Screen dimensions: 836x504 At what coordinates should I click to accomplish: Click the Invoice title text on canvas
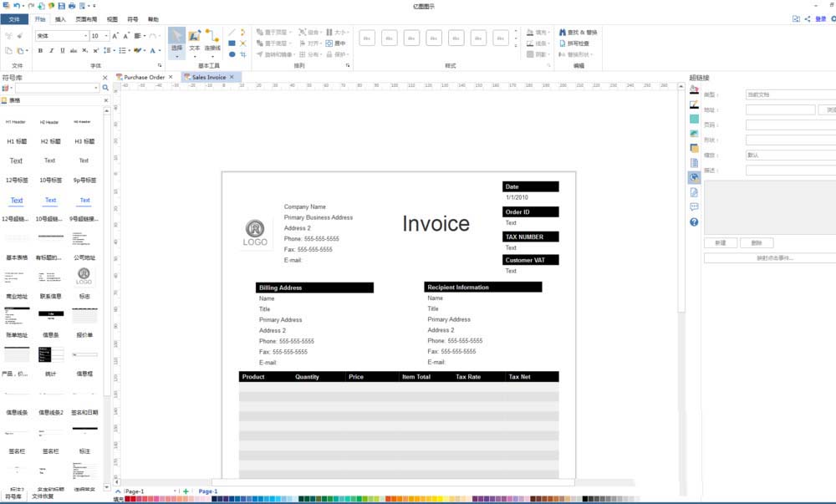tap(436, 224)
